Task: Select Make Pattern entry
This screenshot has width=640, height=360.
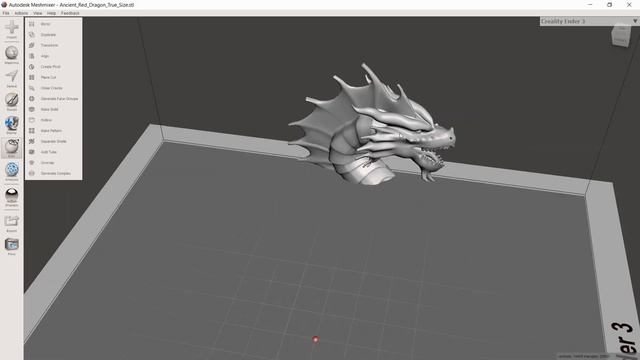Action: tap(51, 131)
